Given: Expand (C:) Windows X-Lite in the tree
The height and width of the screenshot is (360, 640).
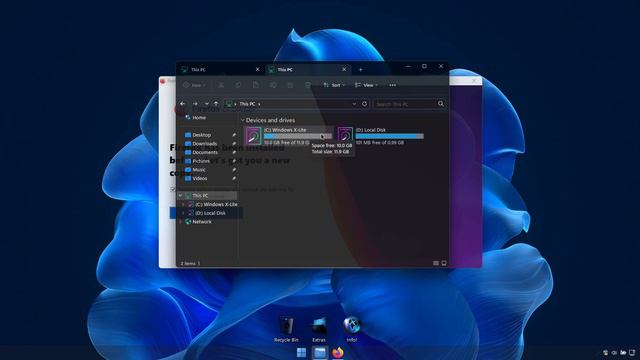Looking at the screenshot, I should pyautogui.click(x=183, y=204).
